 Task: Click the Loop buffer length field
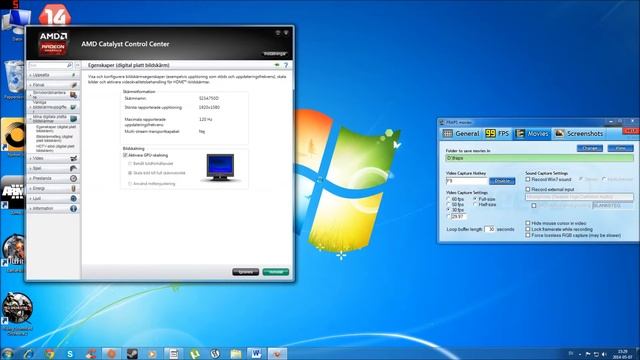(x=490, y=229)
